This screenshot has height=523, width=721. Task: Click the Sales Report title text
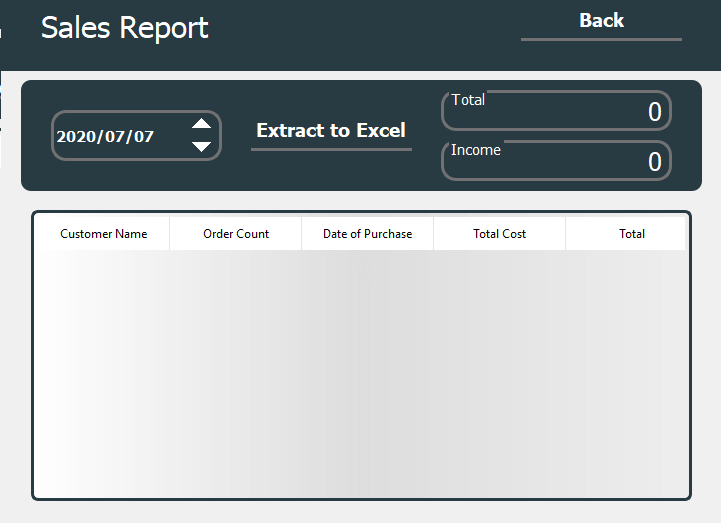(125, 28)
